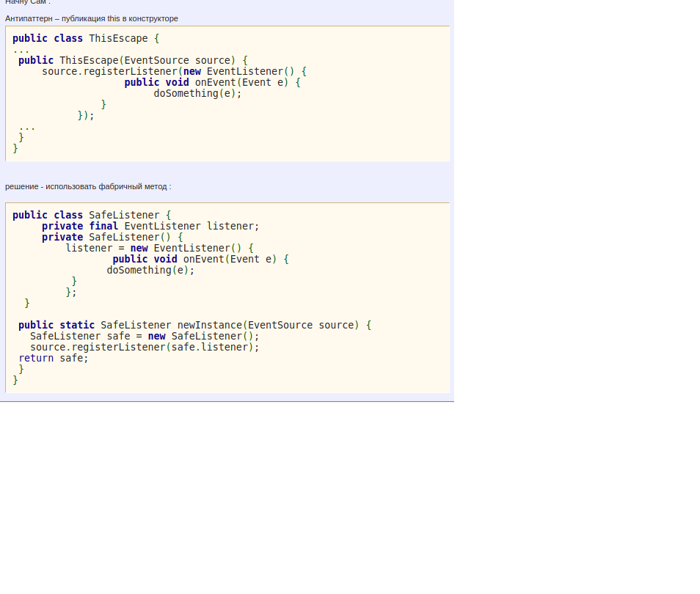Click the closing '});' in ThisEscape code
This screenshot has height=594, width=700.
point(86,115)
